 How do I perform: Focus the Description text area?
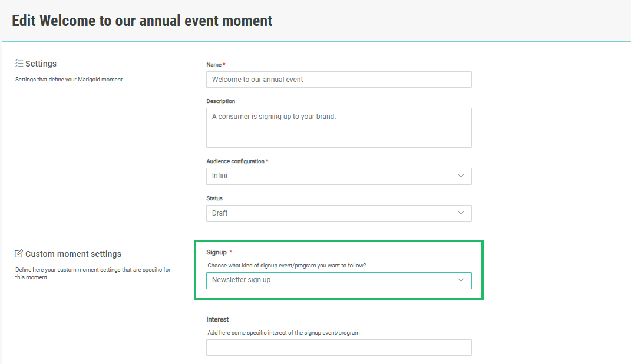click(x=339, y=127)
